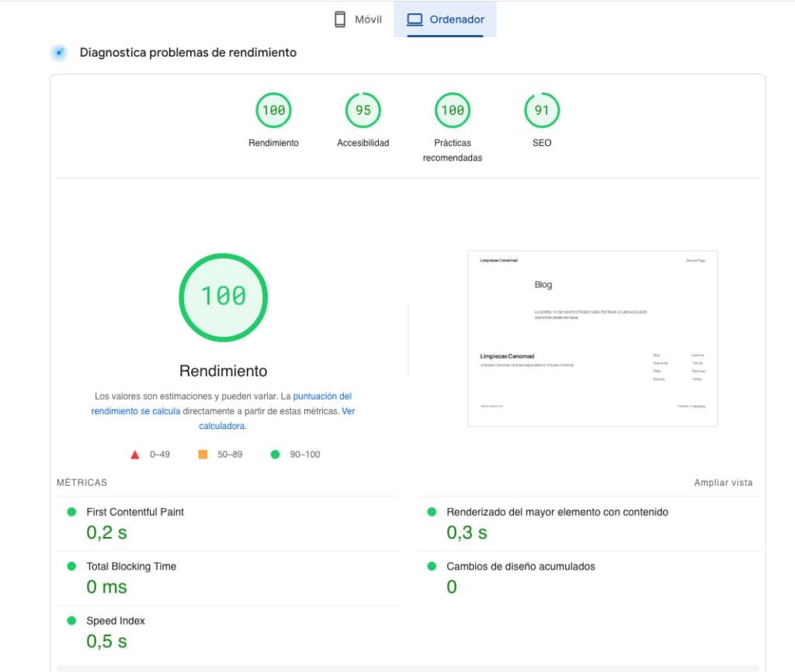Viewport: 795px width, 672px height.
Task: Expand the Total Blocking Time metric
Action: (x=131, y=566)
